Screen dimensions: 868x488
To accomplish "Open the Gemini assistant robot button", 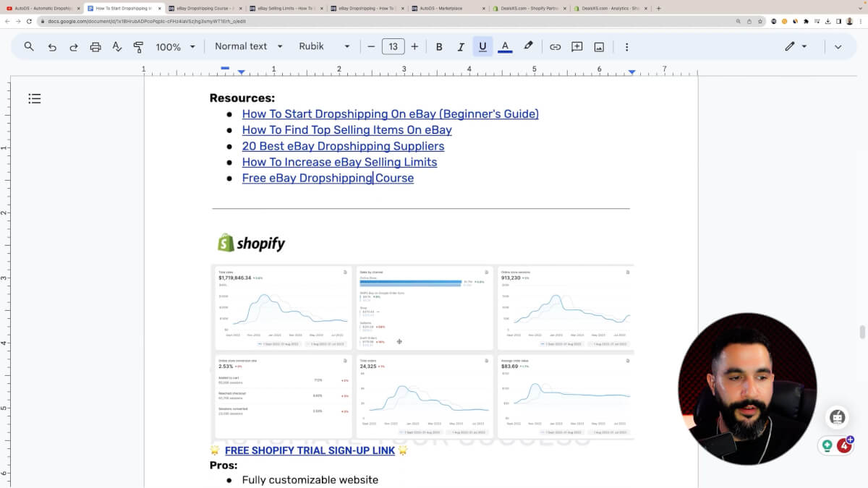I will coord(837,417).
